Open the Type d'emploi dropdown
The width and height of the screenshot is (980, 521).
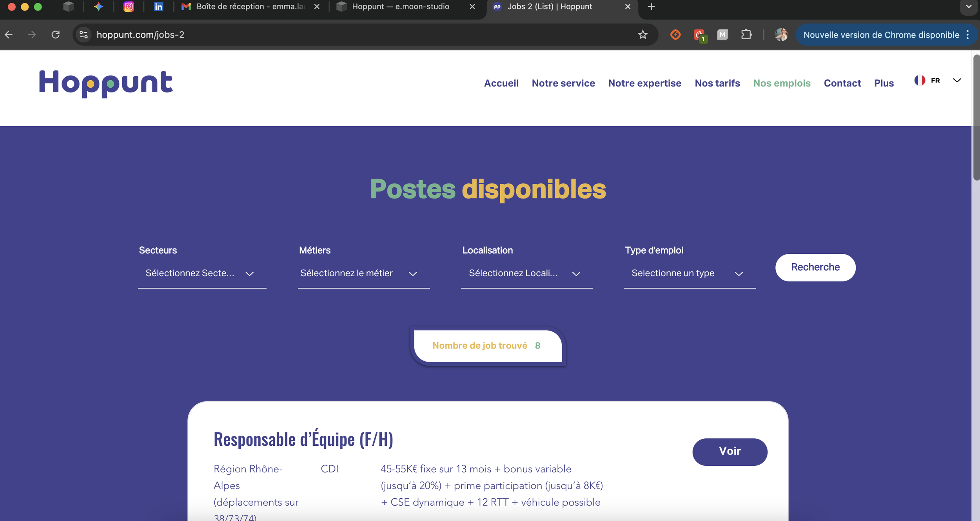[x=689, y=273]
